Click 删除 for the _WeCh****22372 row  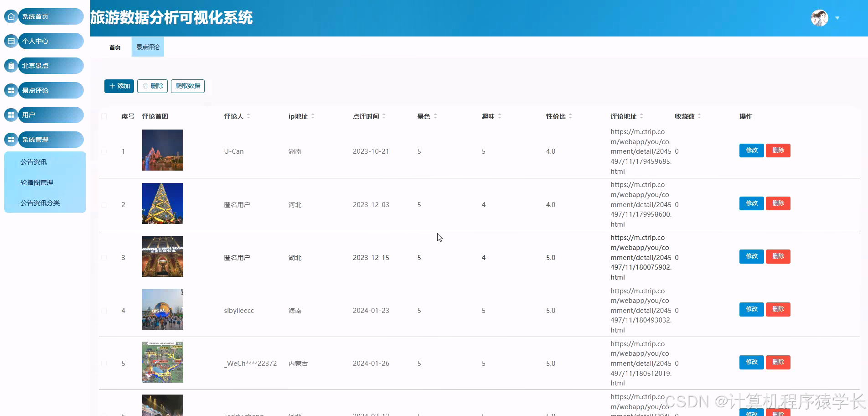[x=778, y=362]
